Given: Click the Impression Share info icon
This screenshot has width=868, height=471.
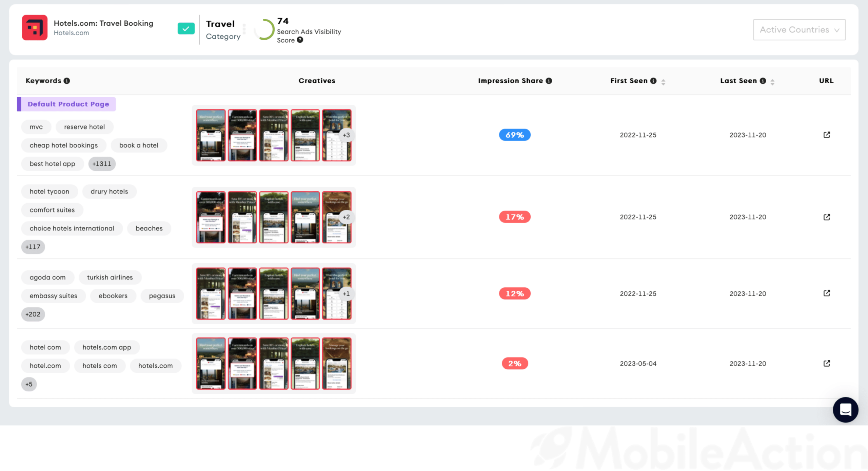Looking at the screenshot, I should 549,81.
